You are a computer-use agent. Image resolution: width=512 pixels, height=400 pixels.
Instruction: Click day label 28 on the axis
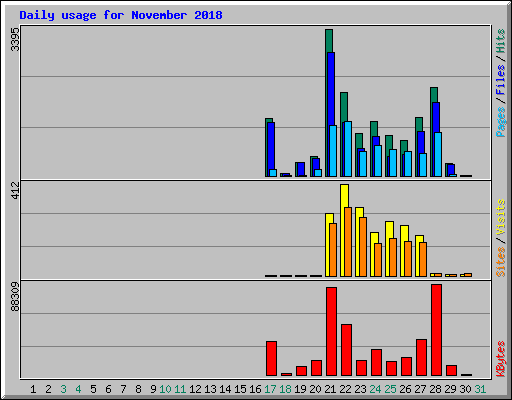tap(435, 389)
